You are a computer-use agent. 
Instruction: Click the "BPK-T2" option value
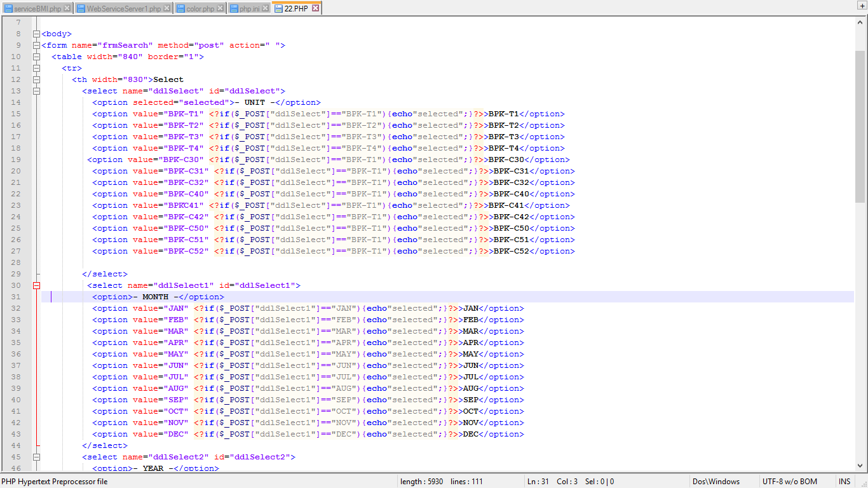pos(186,125)
